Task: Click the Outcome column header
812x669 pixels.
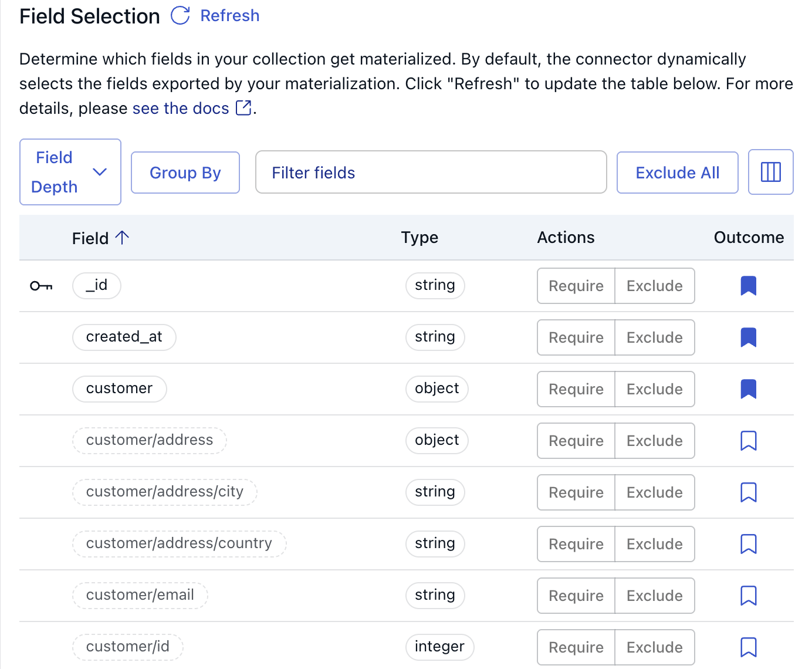Action: tap(749, 238)
